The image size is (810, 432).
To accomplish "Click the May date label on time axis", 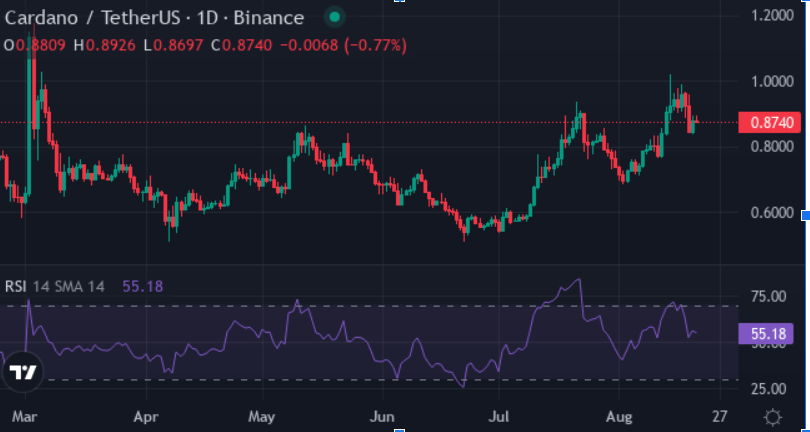I will pos(262,416).
